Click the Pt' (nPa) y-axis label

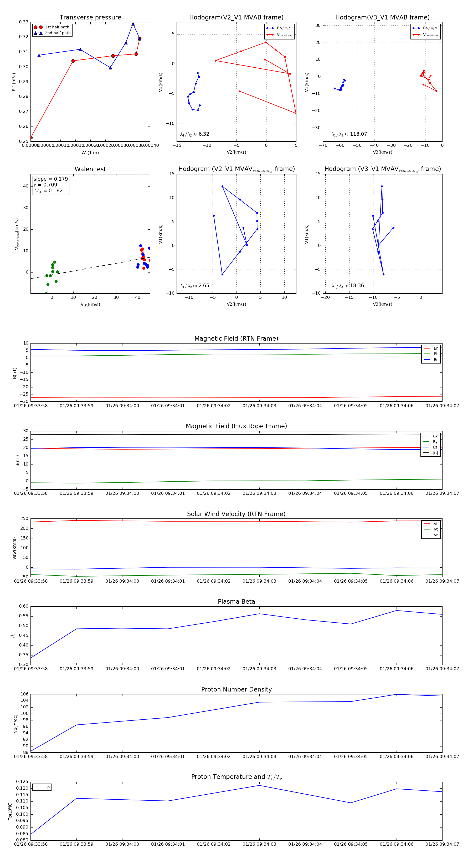point(14,82)
